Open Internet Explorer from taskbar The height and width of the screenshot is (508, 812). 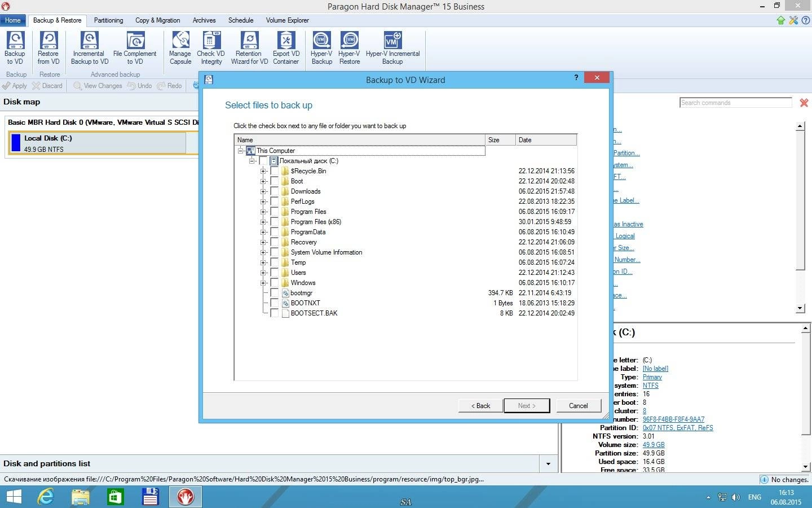coord(46,497)
